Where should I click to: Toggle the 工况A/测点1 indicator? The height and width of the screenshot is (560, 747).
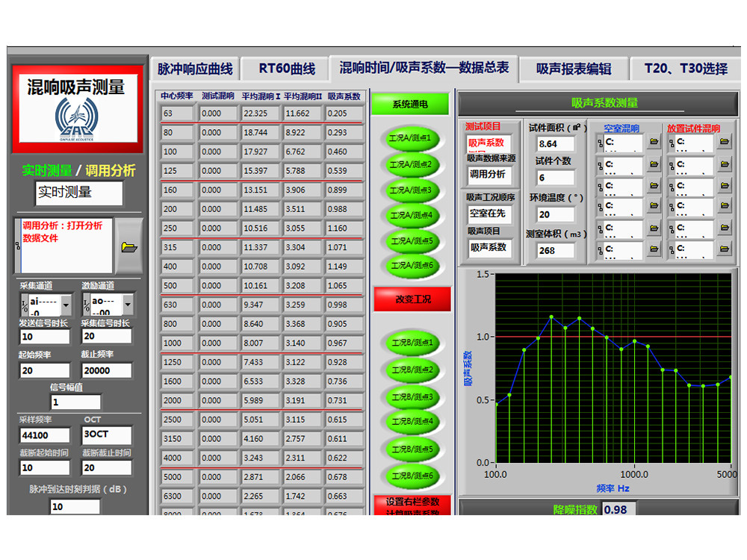(x=411, y=139)
